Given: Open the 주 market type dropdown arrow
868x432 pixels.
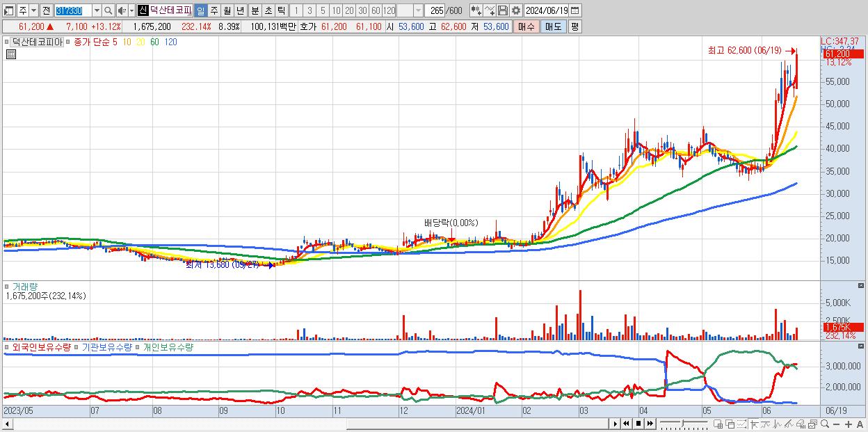Looking at the screenshot, I should 34,10.
